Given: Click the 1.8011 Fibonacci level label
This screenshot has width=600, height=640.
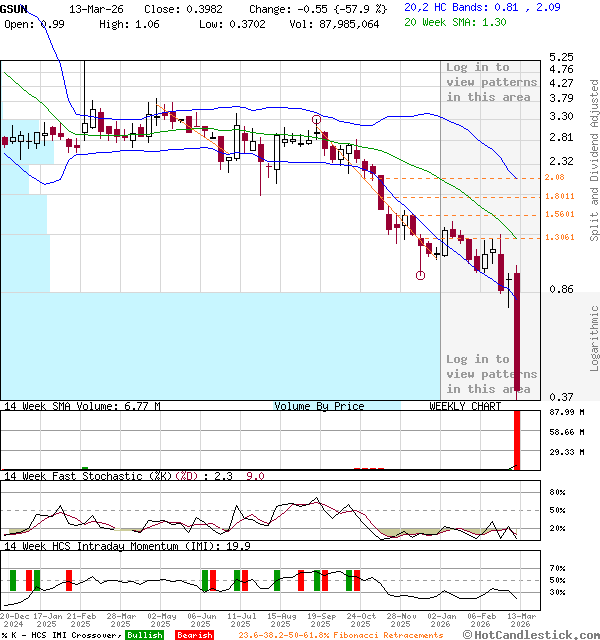Looking at the screenshot, I should click(560, 196).
